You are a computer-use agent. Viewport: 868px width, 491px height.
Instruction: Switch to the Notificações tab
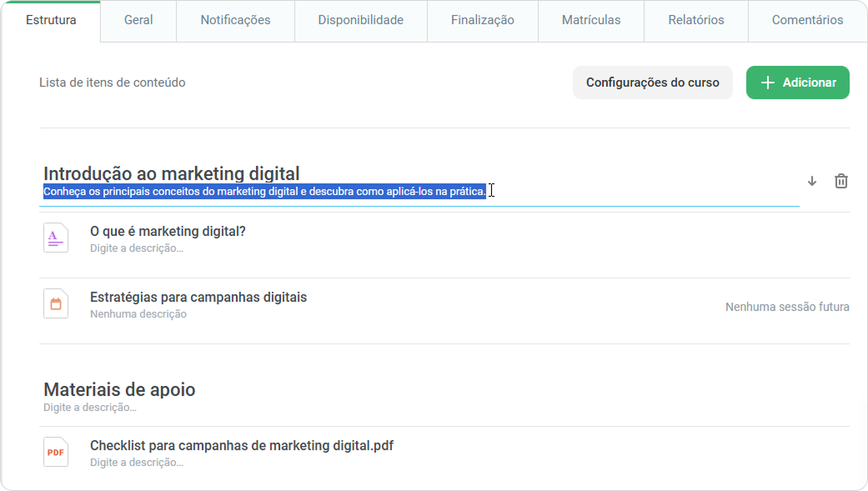(235, 21)
